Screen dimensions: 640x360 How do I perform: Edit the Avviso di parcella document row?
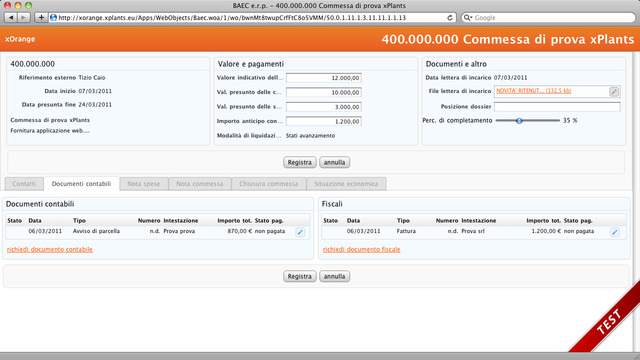300,232
